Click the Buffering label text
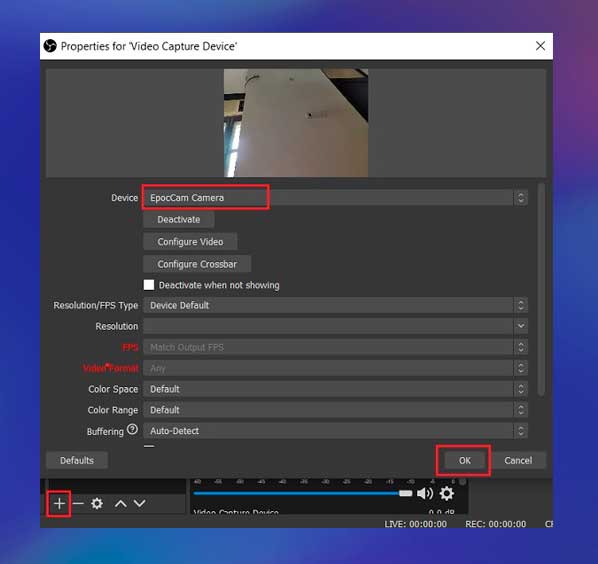The width and height of the screenshot is (598, 564). pos(105,431)
